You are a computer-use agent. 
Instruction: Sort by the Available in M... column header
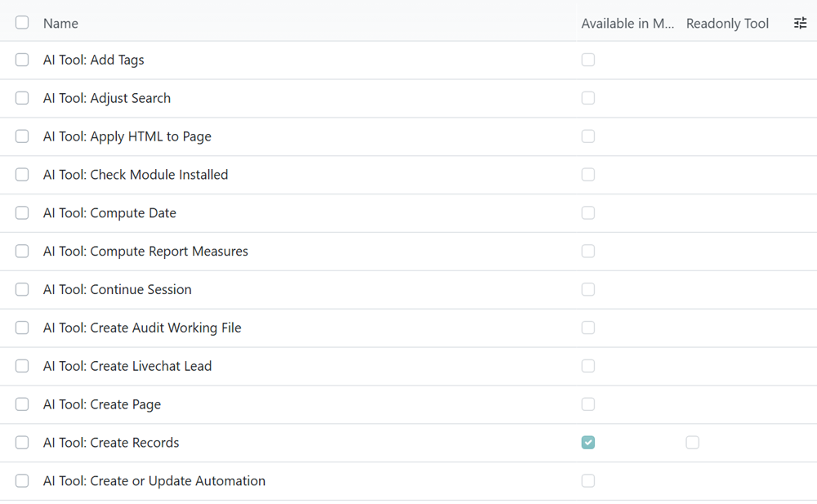[x=627, y=24]
